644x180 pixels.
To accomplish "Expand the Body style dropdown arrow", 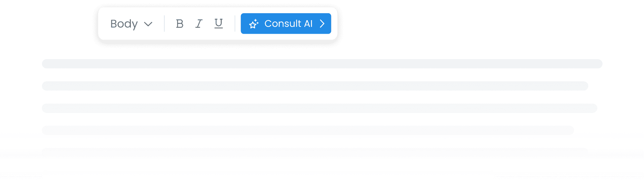I will pyautogui.click(x=148, y=24).
